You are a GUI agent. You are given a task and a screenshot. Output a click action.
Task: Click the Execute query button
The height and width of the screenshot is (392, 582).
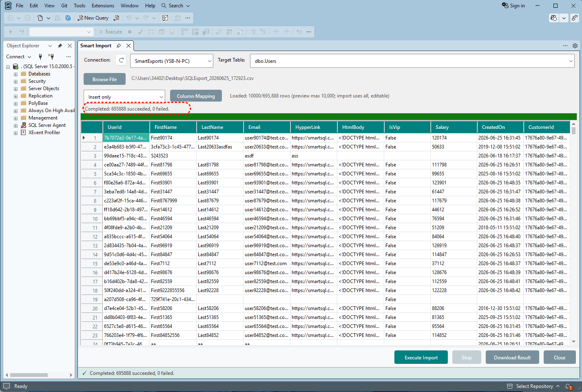coord(111,32)
